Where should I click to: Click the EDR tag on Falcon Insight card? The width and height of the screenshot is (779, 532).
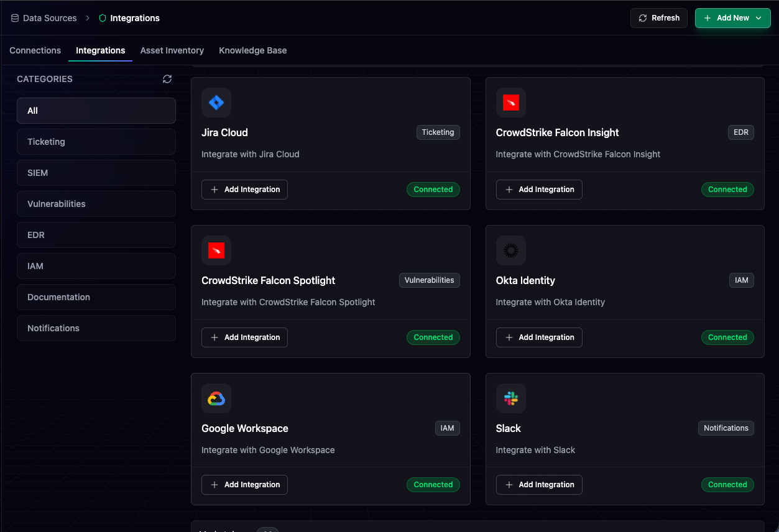[741, 132]
